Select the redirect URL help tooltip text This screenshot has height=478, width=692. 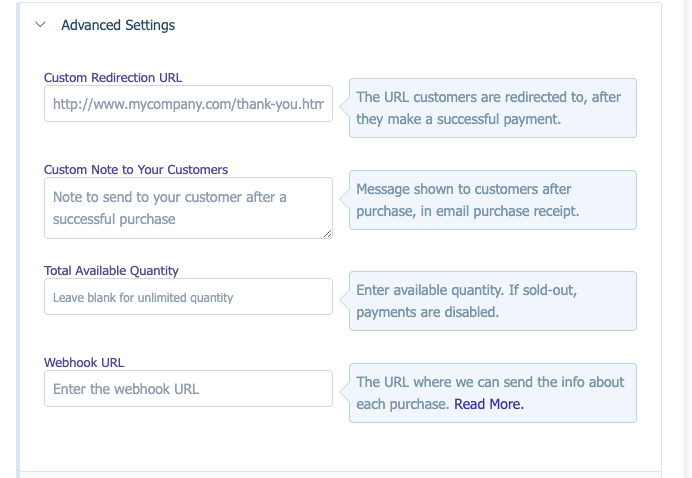click(492, 108)
